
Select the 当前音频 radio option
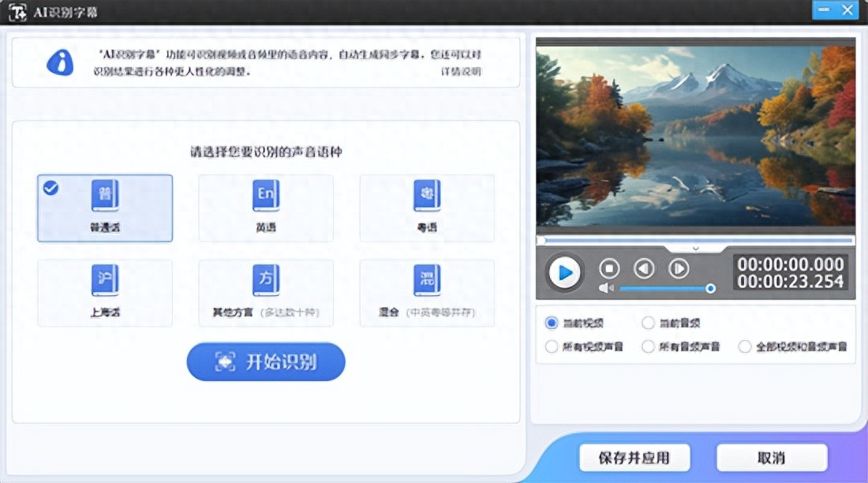[x=648, y=323]
